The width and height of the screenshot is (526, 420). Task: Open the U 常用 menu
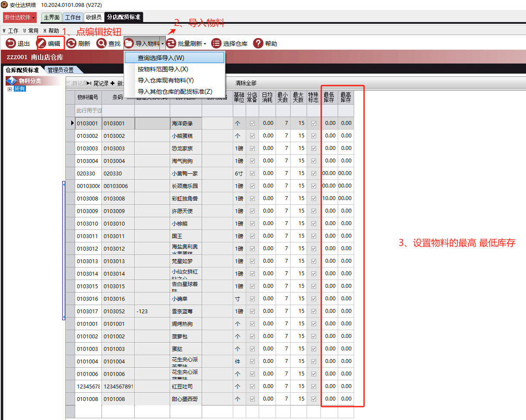click(31, 31)
